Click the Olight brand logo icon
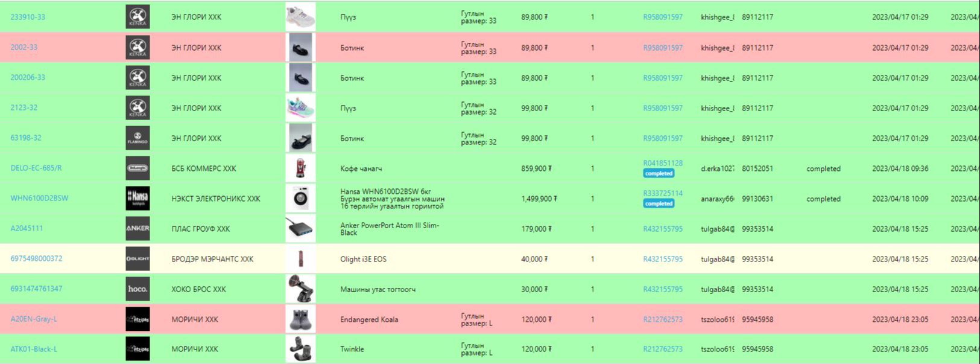Image resolution: width=980 pixels, height=364 pixels. pos(138,259)
